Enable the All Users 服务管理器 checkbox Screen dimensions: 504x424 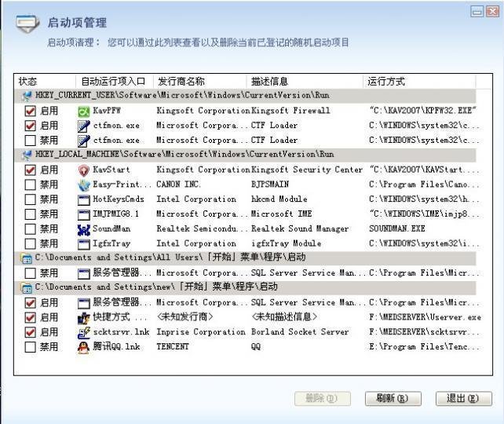click(x=30, y=273)
